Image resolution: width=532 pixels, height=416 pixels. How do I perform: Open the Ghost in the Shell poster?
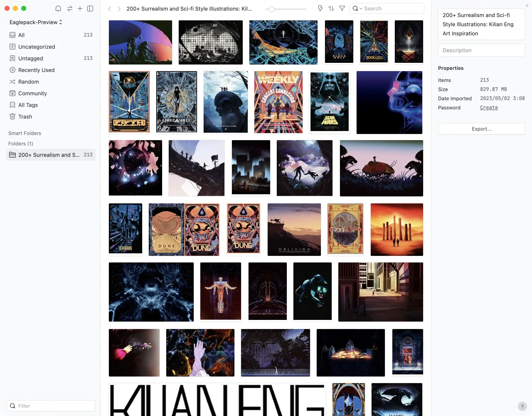[x=177, y=102]
